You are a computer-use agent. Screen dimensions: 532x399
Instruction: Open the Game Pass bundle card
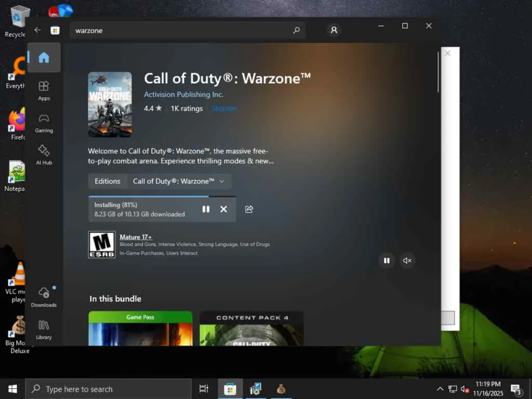click(x=140, y=328)
